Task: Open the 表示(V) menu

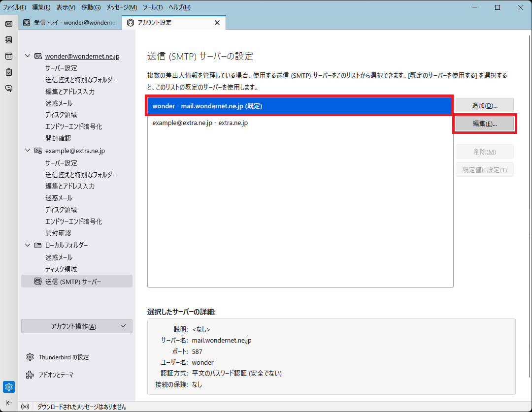Action: (x=66, y=7)
